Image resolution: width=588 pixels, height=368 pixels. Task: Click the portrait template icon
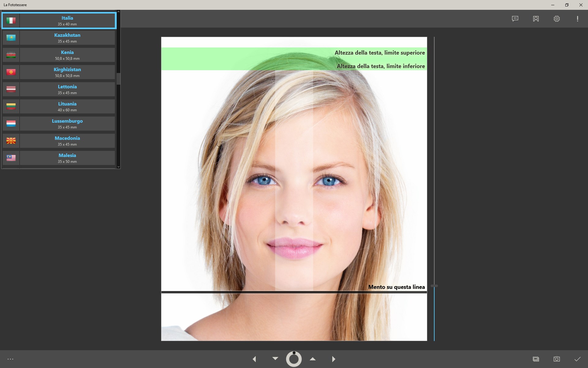(536, 19)
